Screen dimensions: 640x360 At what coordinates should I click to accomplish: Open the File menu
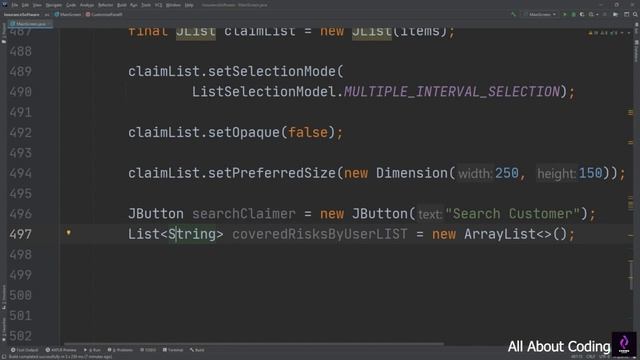point(15,5)
